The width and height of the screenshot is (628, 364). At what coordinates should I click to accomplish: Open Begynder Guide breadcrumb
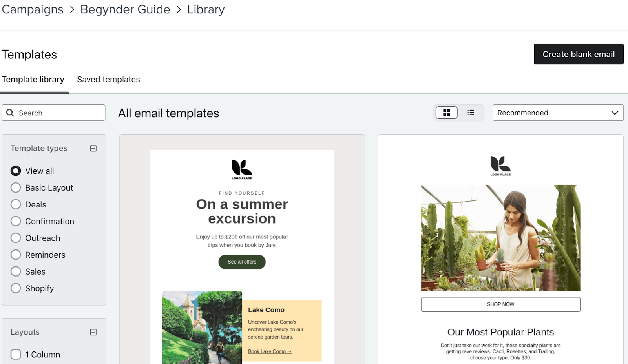[125, 9]
